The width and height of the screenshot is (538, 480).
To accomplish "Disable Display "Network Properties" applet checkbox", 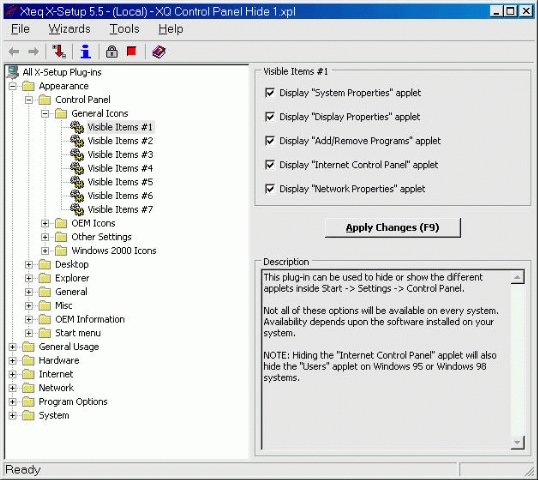I will point(270,189).
